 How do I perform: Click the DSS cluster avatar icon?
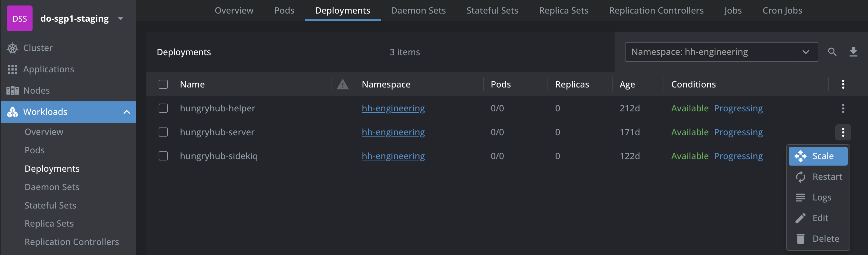click(20, 18)
